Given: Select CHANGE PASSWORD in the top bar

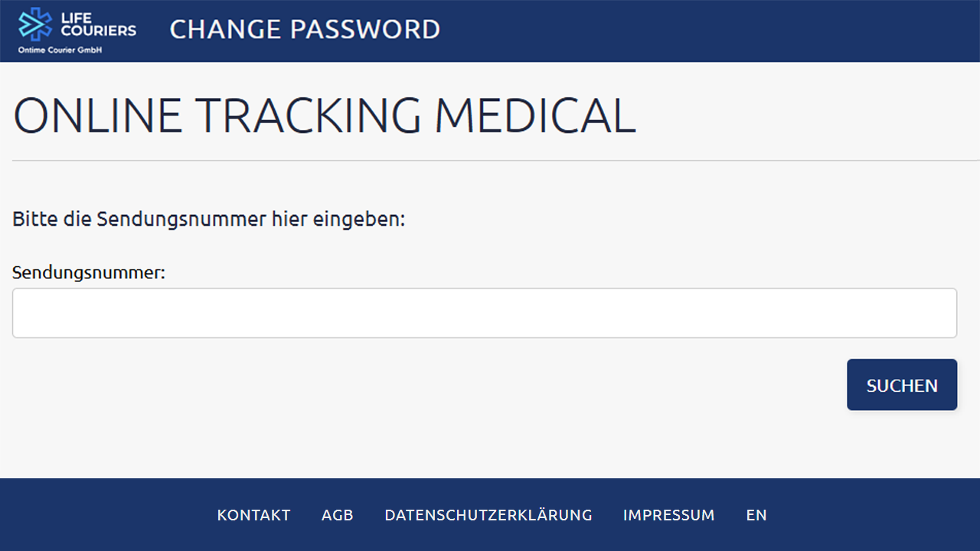Looking at the screenshot, I should [x=304, y=29].
